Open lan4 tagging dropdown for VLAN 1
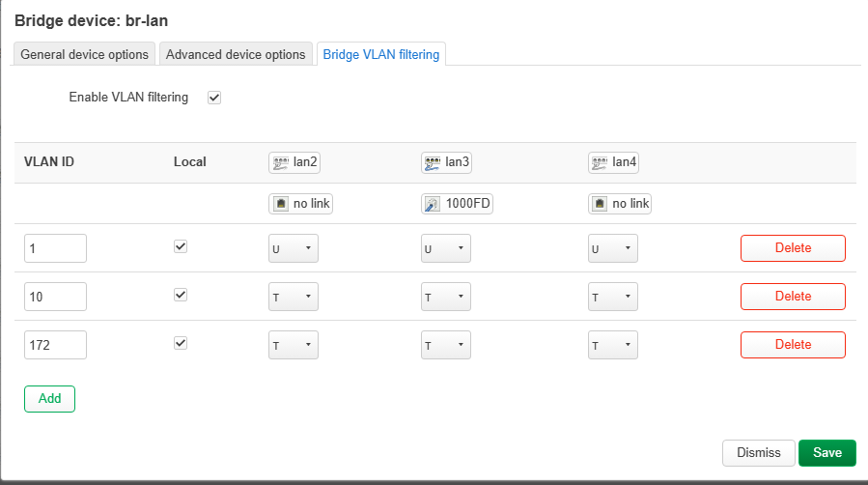Viewport: 868px width, 485px height. pos(613,248)
